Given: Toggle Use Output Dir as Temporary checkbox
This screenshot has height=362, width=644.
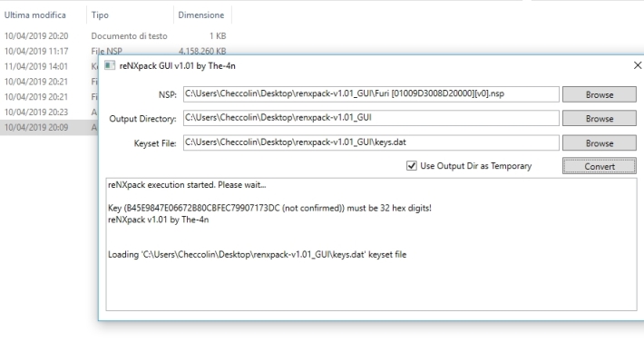Looking at the screenshot, I should pos(412,166).
